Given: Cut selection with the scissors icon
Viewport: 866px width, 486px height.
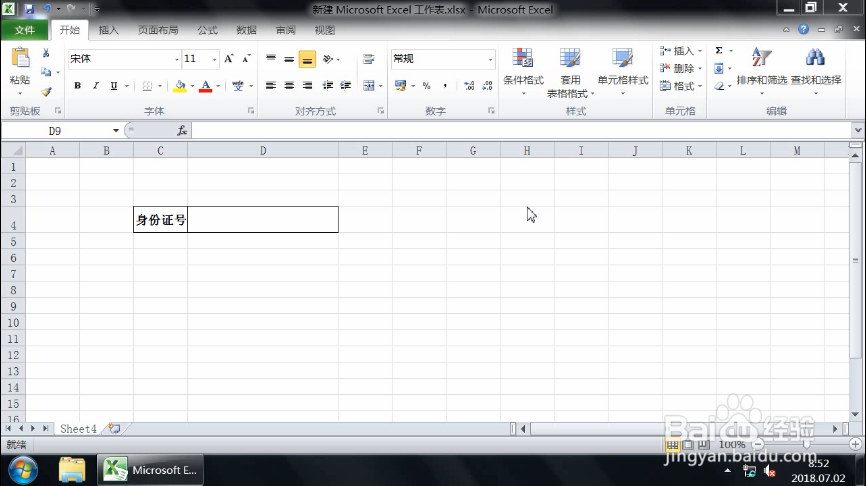Looking at the screenshot, I should [46, 53].
